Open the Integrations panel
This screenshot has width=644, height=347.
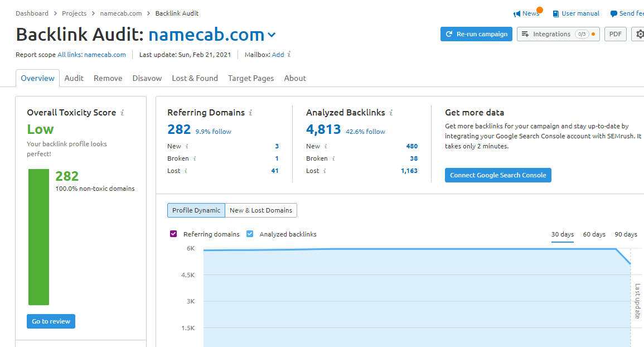pyautogui.click(x=558, y=34)
